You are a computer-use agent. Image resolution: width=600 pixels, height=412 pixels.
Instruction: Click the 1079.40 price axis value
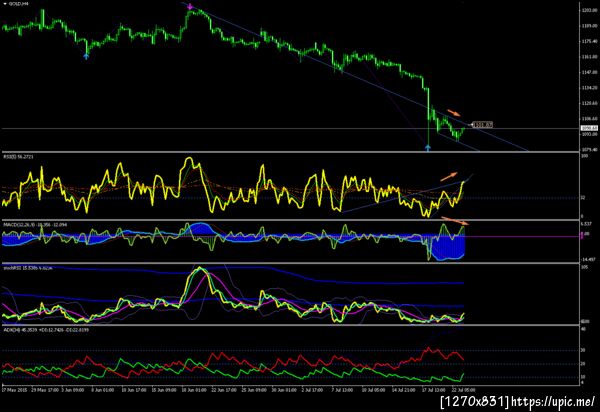tap(589, 150)
